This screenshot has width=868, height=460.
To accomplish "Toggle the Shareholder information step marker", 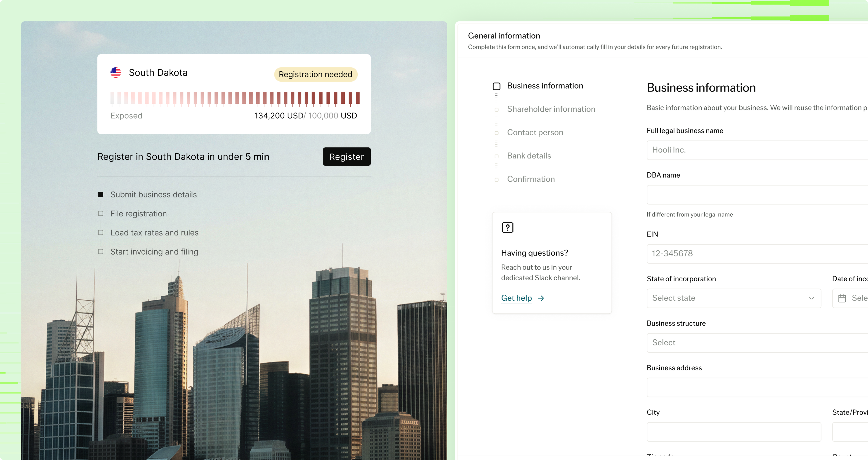I will (496, 110).
